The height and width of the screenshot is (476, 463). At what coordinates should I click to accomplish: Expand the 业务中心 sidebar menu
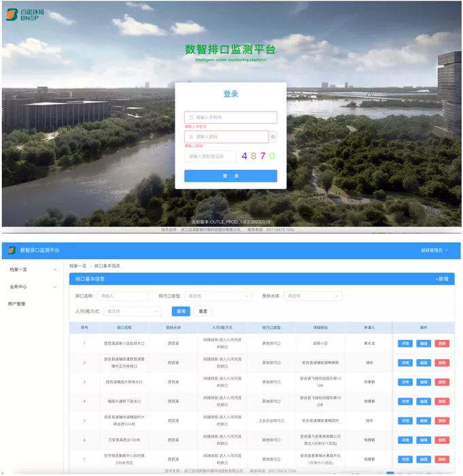(32, 287)
